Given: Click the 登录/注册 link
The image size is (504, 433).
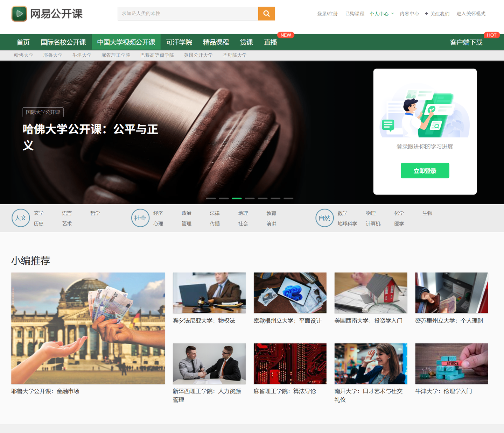Looking at the screenshot, I should pyautogui.click(x=328, y=14).
